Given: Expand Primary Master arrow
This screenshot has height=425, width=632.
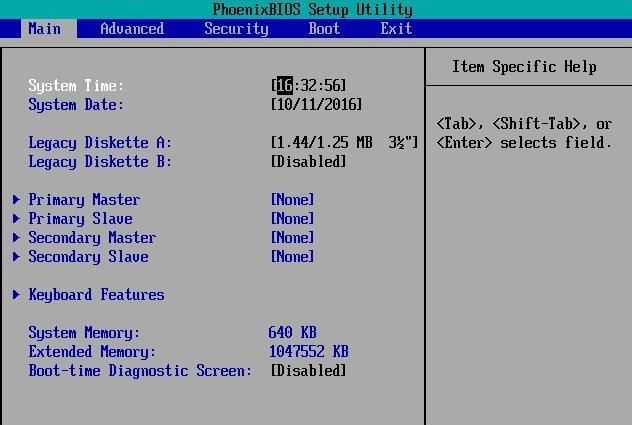Looking at the screenshot, I should (16, 200).
